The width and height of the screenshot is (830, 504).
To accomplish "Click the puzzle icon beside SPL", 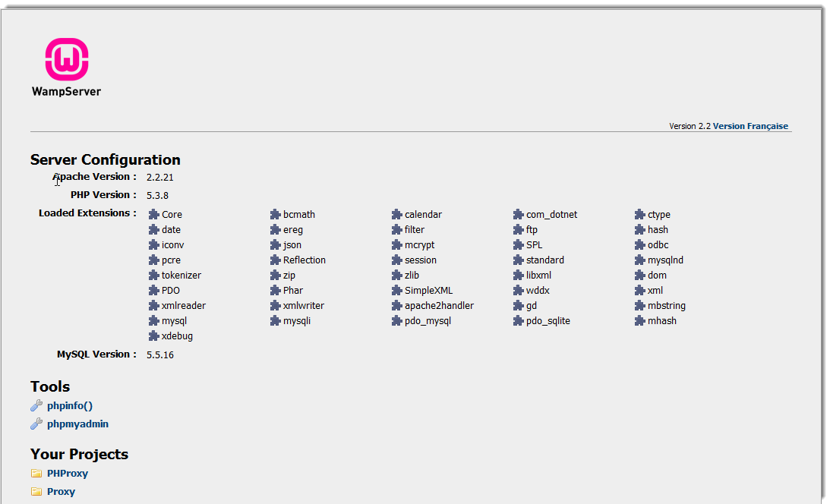I will pyautogui.click(x=518, y=245).
